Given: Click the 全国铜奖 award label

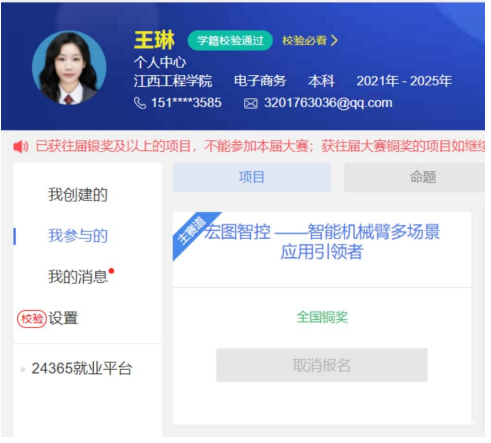Looking at the screenshot, I should pos(322,318).
